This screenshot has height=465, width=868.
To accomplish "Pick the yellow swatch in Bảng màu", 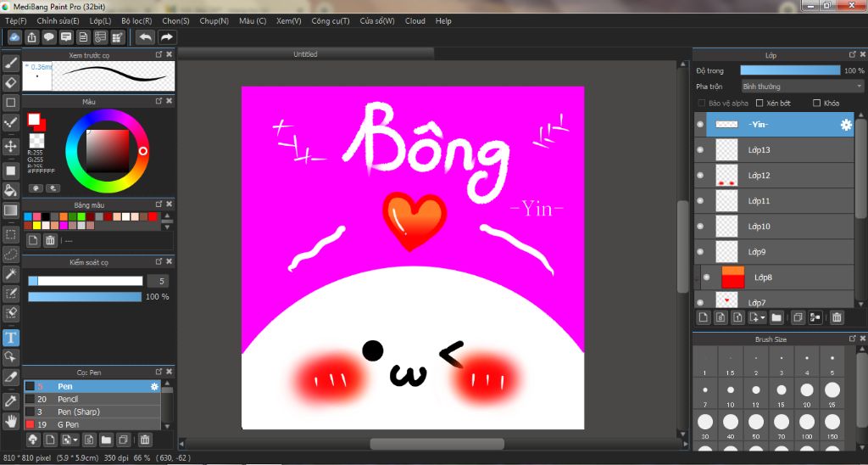I will click(36, 226).
